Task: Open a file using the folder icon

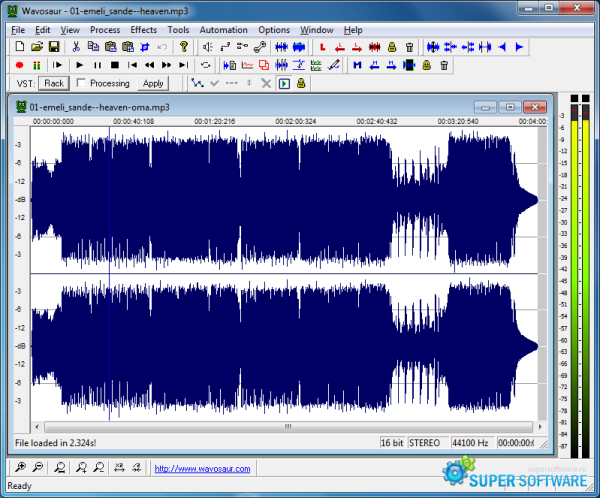Action: (37, 47)
